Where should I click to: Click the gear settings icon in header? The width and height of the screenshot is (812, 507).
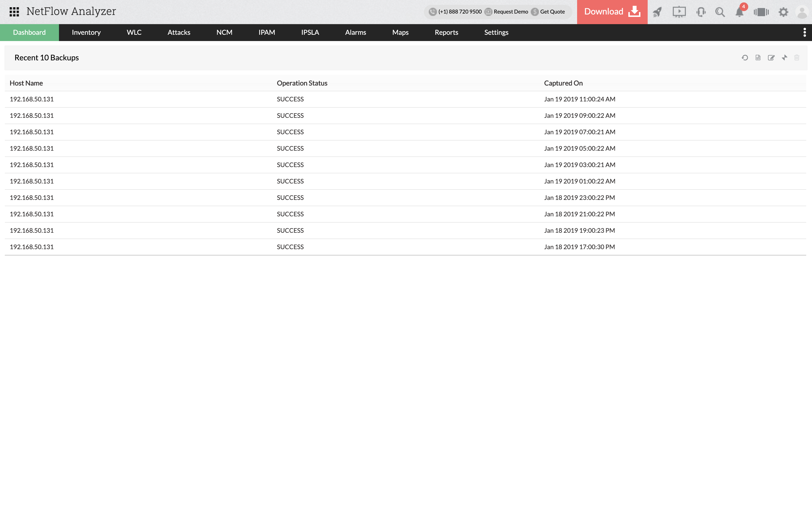tap(783, 12)
